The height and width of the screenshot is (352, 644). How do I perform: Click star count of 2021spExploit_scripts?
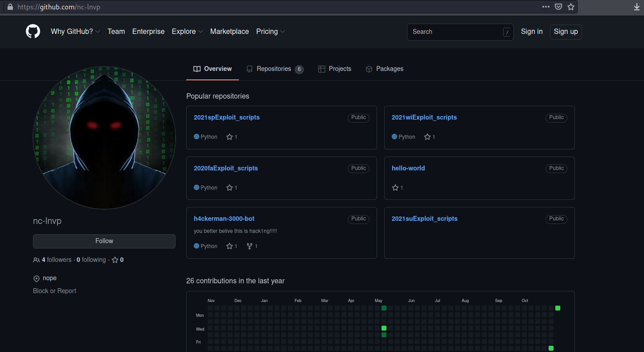(x=232, y=137)
